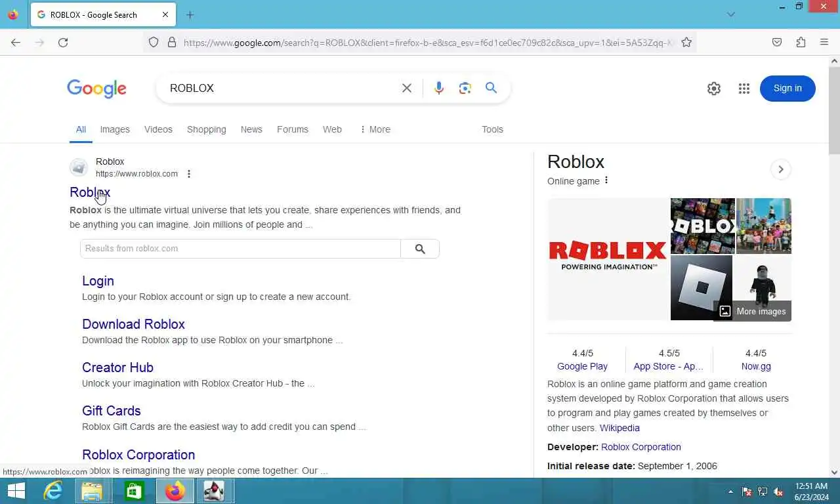
Task: Open the Google Play rating link
Action: coord(582,367)
